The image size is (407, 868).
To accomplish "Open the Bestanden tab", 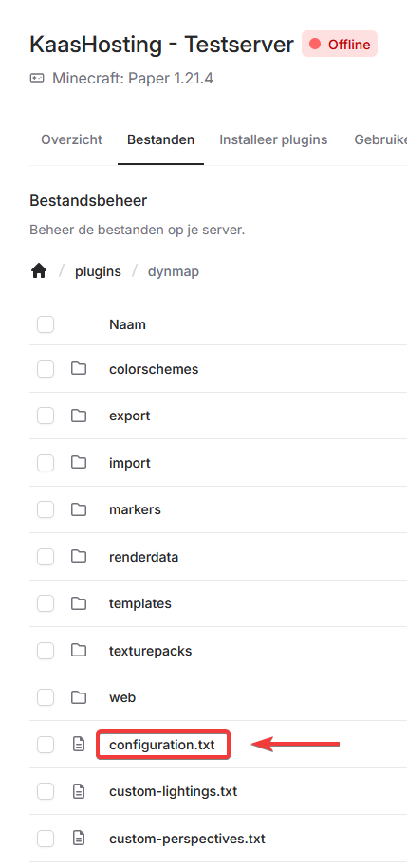I will 160,139.
